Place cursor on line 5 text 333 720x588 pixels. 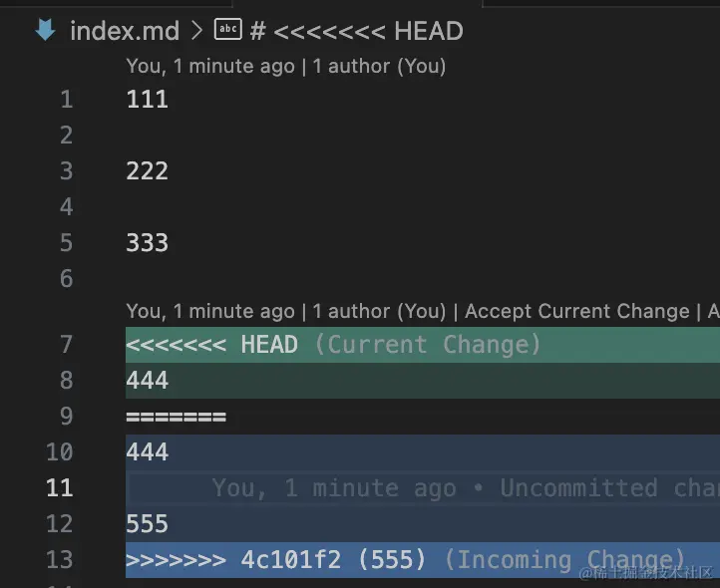tap(147, 242)
